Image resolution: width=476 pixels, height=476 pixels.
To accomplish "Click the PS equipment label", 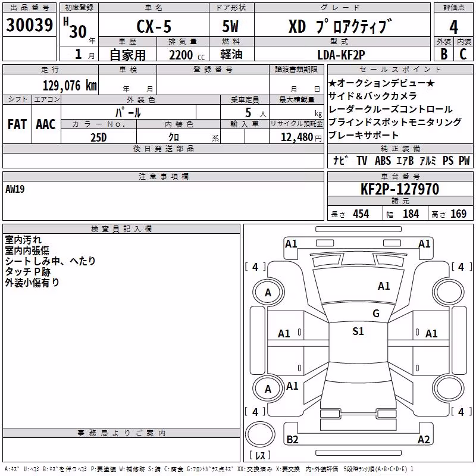I will (448, 160).
